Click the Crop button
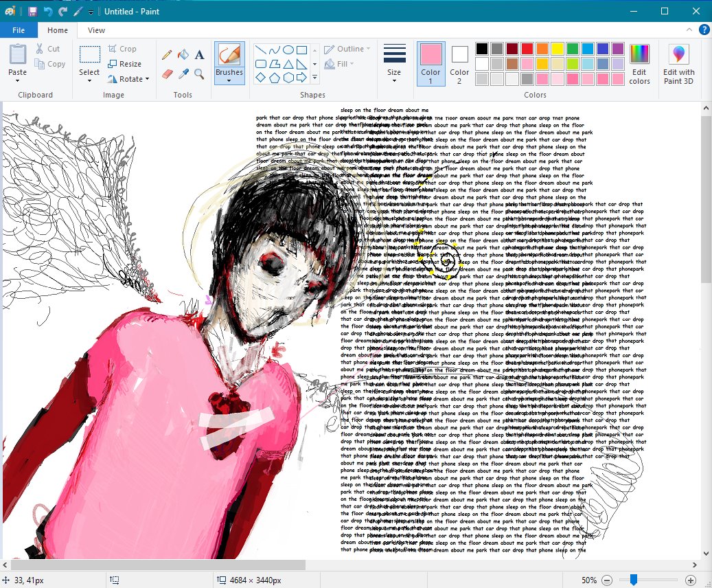 122,49
